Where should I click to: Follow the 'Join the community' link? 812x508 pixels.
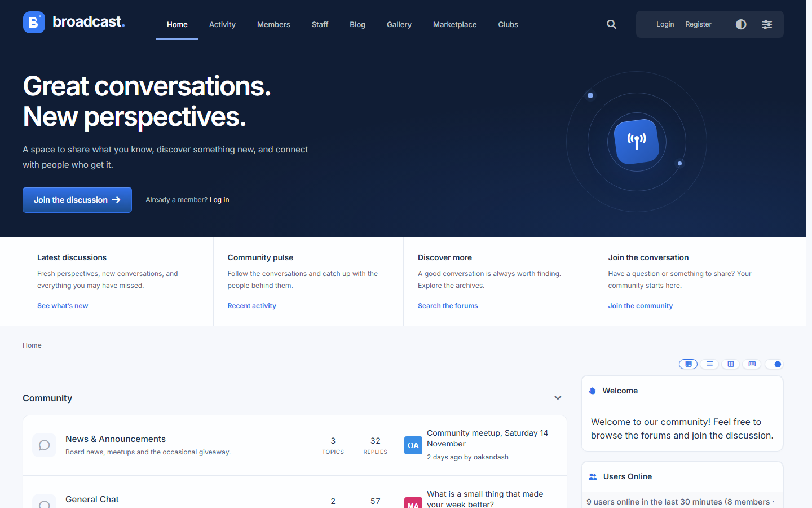[641, 306]
